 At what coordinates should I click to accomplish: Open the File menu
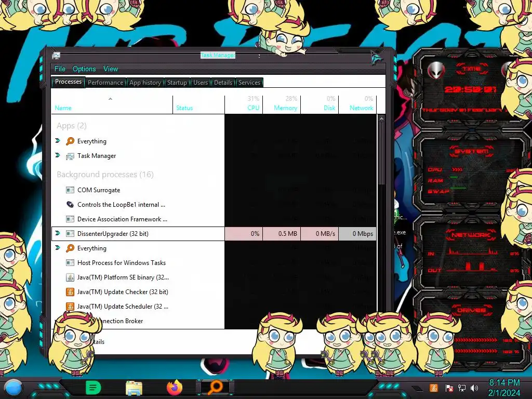pos(60,69)
